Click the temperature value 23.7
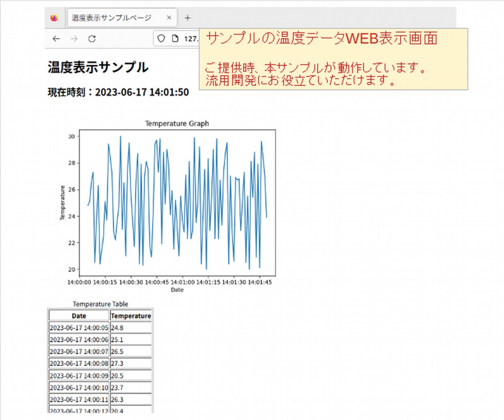This screenshot has width=504, height=420. [131, 388]
